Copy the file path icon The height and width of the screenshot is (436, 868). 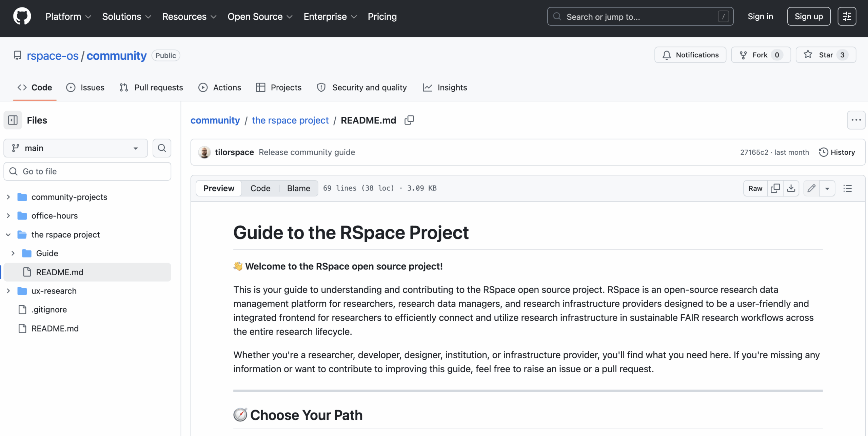tap(409, 120)
